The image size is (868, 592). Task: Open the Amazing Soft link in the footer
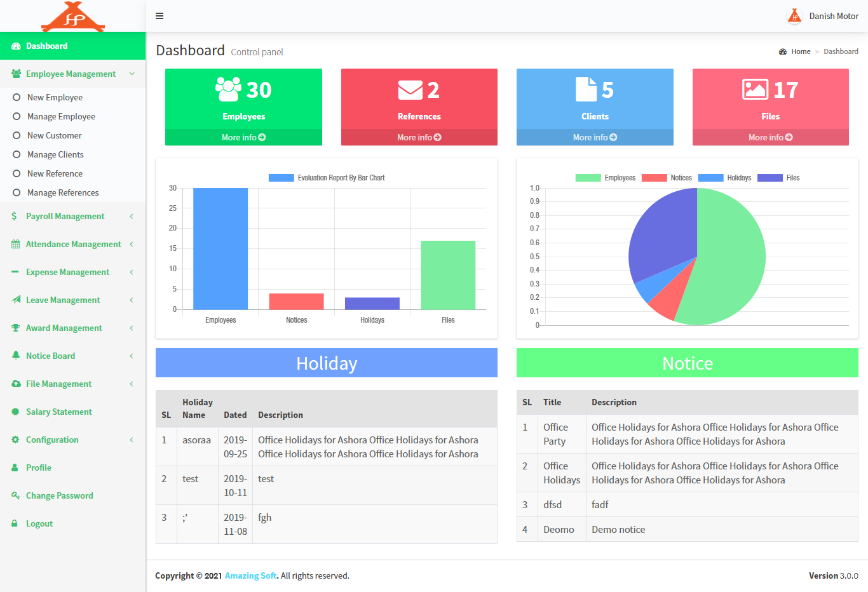pos(250,575)
